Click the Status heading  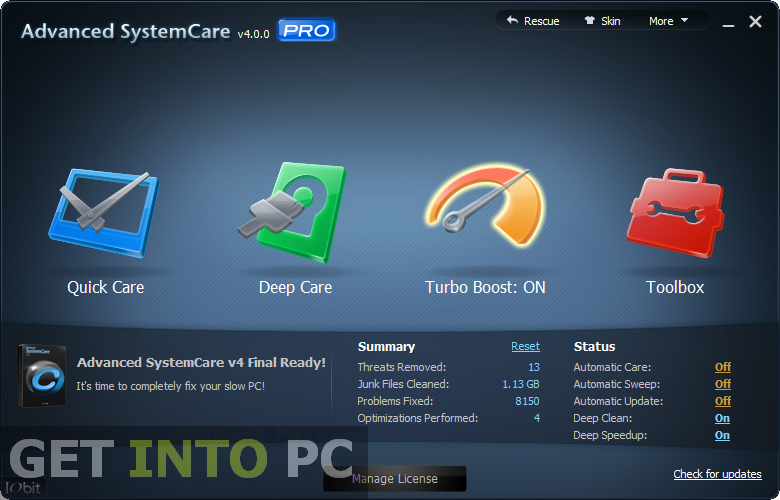pyautogui.click(x=594, y=346)
